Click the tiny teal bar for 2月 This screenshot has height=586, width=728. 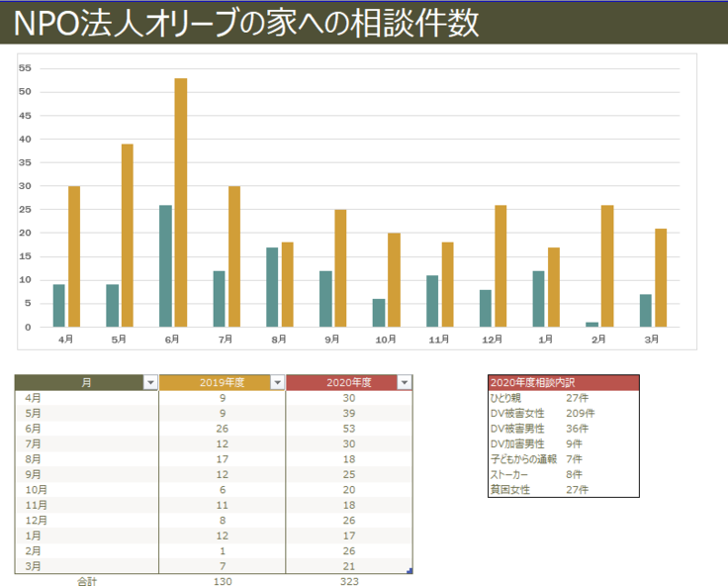(591, 324)
